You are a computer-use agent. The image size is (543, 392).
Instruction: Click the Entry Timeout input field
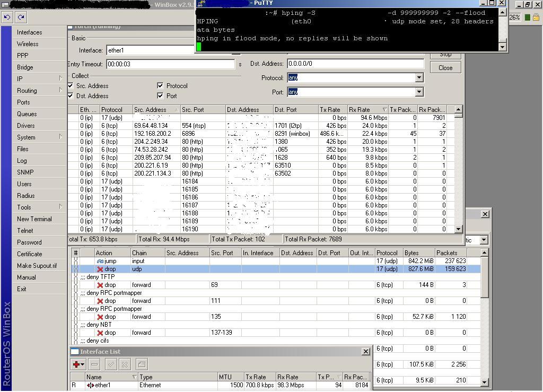[170, 64]
